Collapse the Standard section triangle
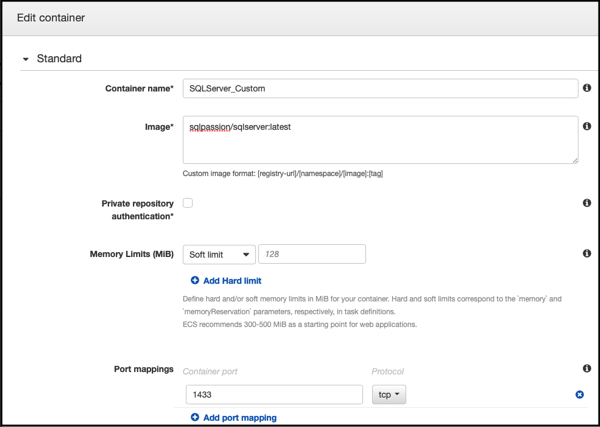This screenshot has height=427, width=600. coord(26,59)
